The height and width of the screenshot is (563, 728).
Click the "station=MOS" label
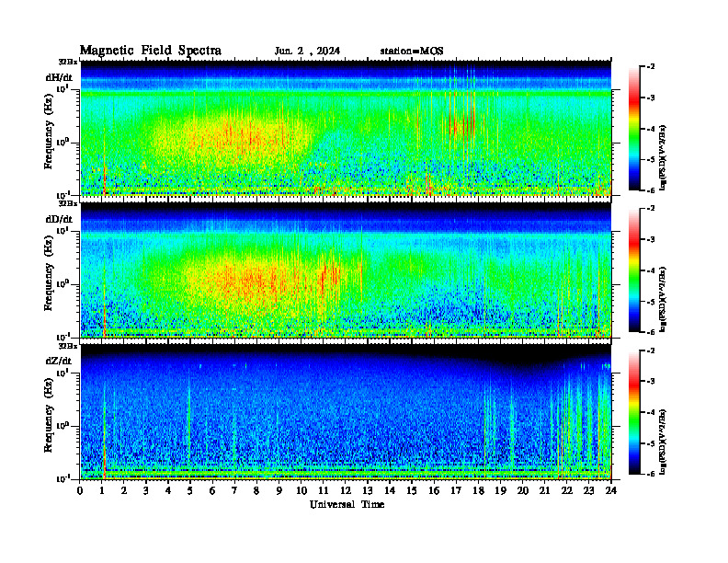tap(412, 52)
